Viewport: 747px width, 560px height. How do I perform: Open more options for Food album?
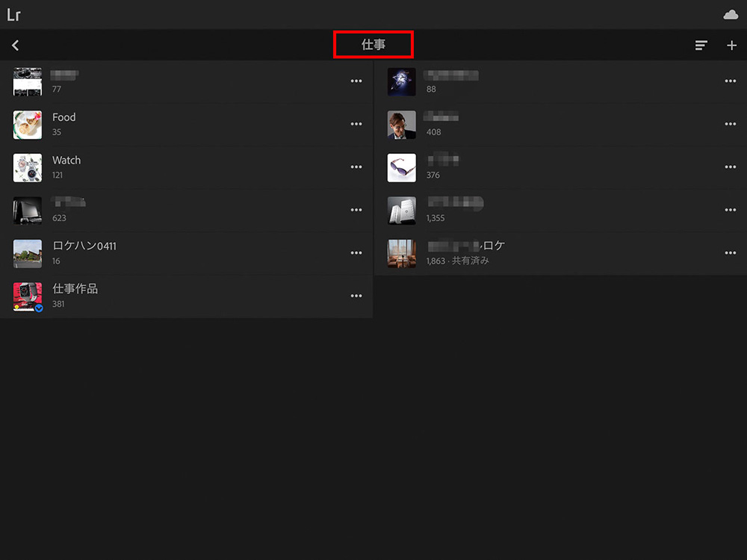tap(356, 125)
